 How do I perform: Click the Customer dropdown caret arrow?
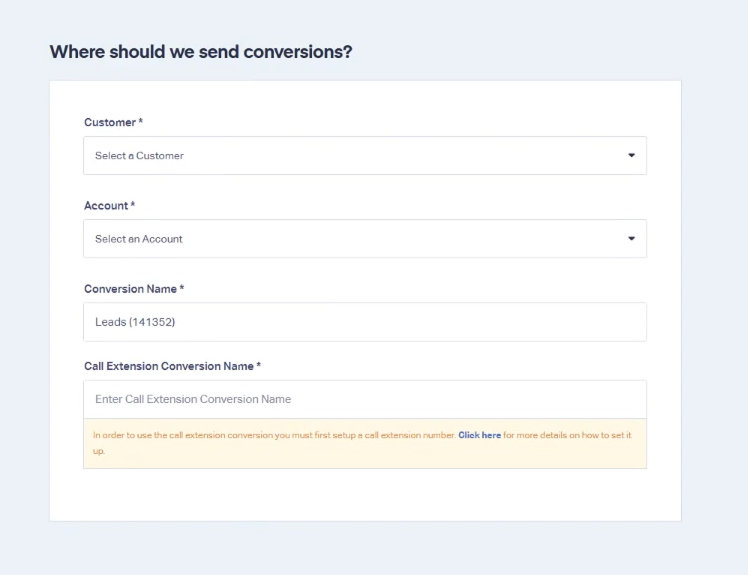[x=631, y=155]
